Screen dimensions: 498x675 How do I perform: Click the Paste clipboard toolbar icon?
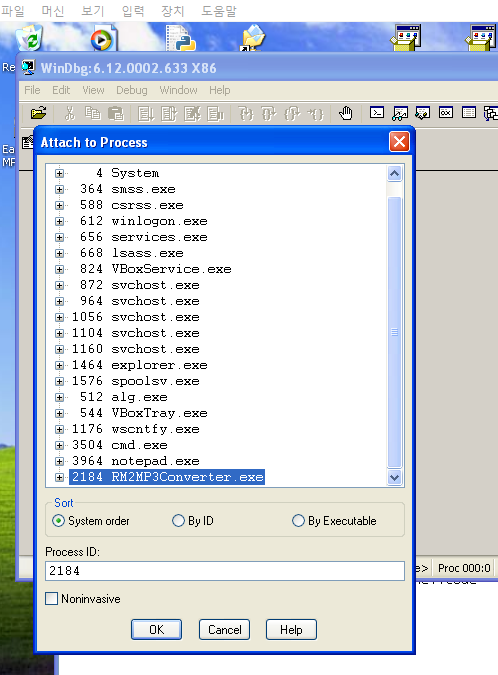click(x=116, y=114)
